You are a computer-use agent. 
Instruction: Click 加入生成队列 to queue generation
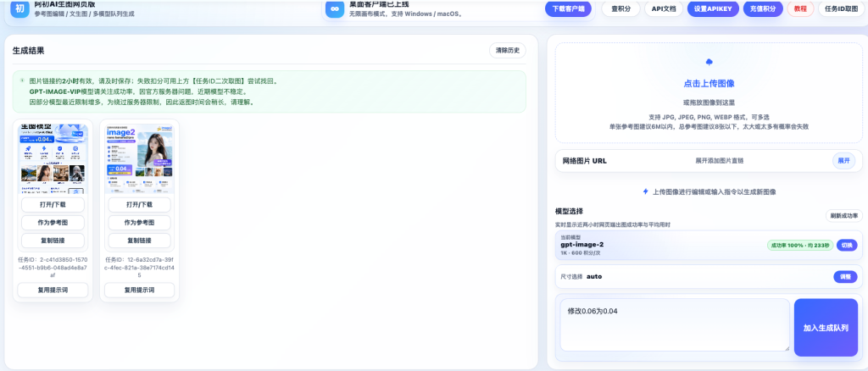(826, 328)
